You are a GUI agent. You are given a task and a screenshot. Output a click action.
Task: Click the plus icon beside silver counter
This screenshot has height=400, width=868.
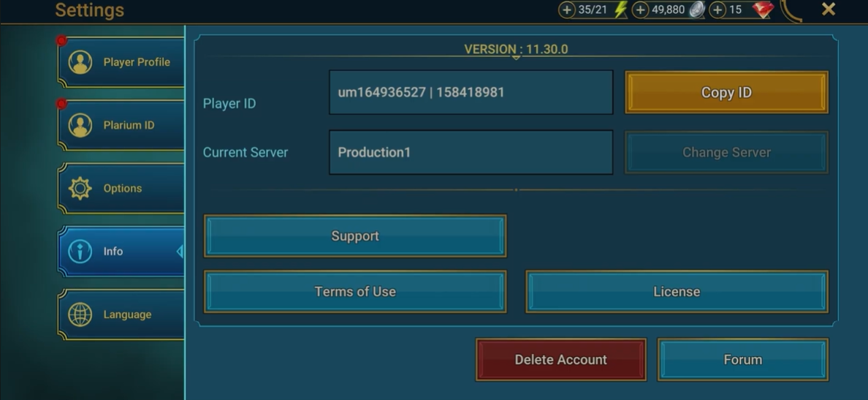[640, 10]
